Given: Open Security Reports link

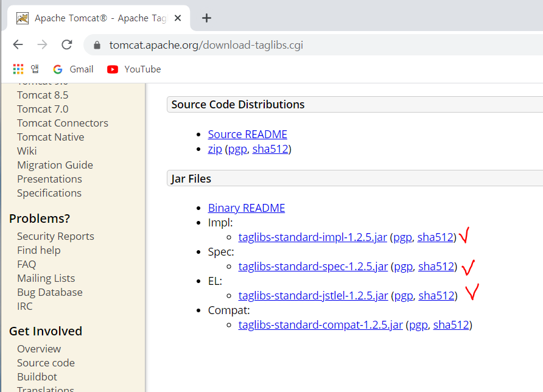Looking at the screenshot, I should pos(55,236).
